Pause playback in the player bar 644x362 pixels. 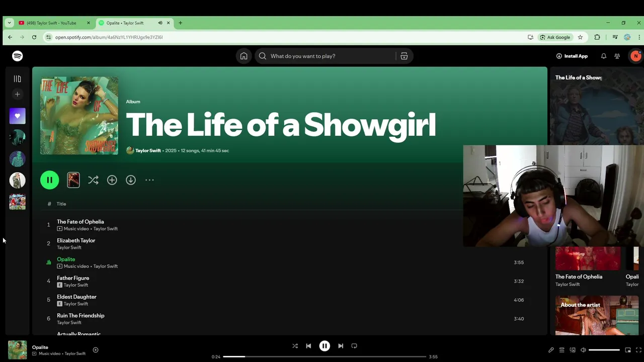[x=325, y=346]
